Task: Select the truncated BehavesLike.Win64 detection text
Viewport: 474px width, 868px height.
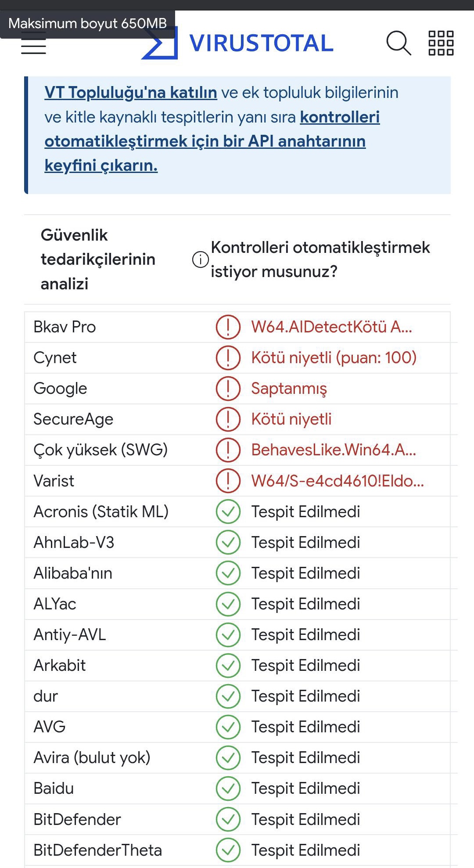Action: pyautogui.click(x=334, y=450)
